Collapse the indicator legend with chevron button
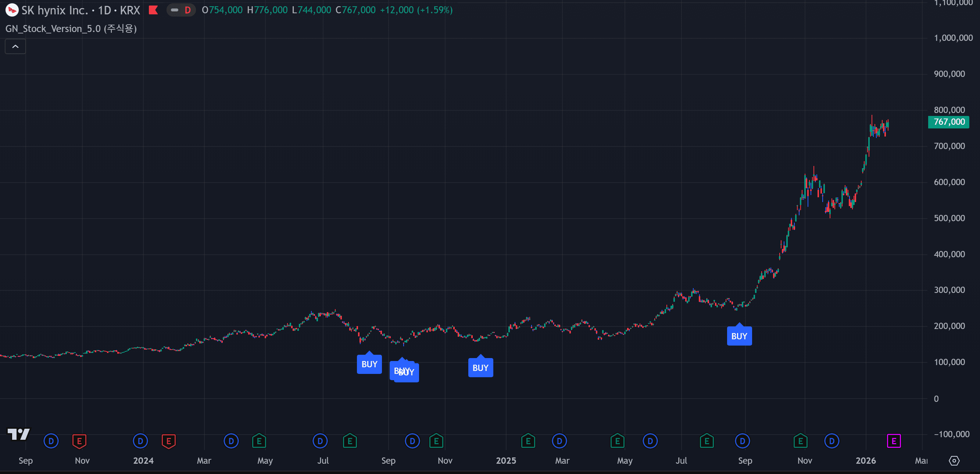 [x=15, y=46]
